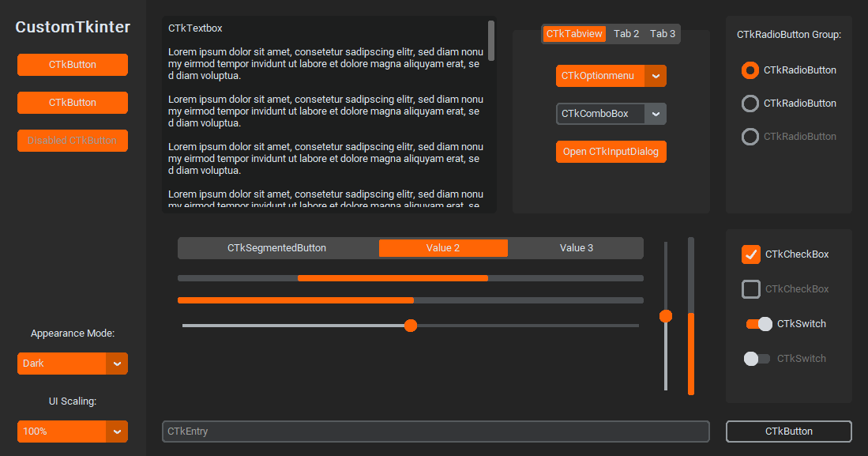Uncheck the checked CTkCheckBox
Viewport: 868px width, 456px height.
(750, 254)
